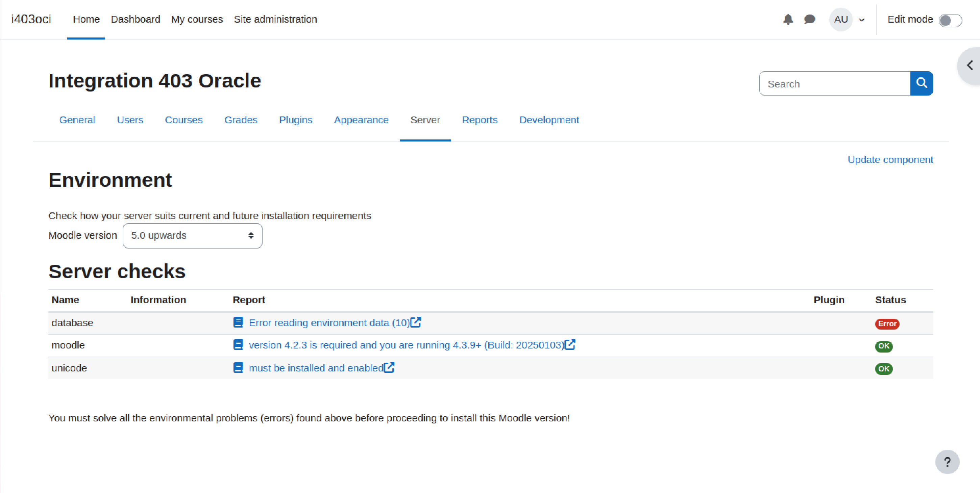Open the notifications bell icon
The width and height of the screenshot is (980, 493).
point(788,19)
